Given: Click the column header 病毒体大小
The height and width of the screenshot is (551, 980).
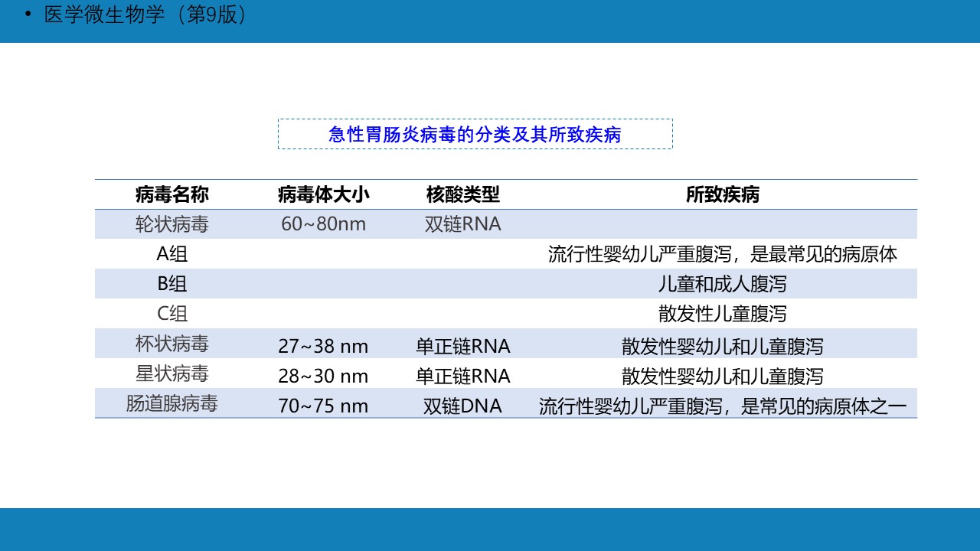Looking at the screenshot, I should (x=324, y=194).
